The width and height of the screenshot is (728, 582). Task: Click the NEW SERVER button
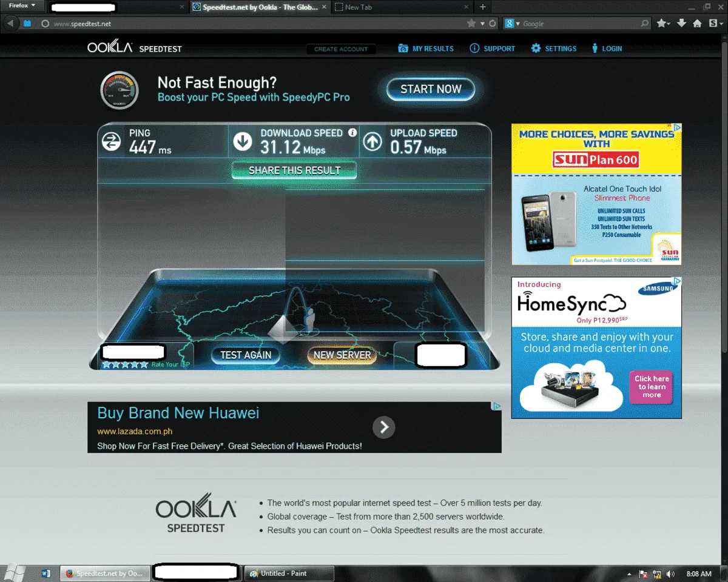coord(342,355)
